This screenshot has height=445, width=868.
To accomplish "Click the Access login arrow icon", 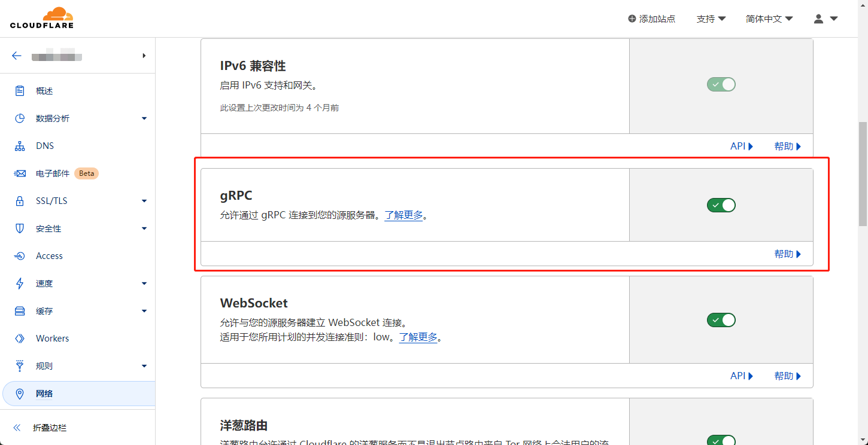I will (20, 256).
